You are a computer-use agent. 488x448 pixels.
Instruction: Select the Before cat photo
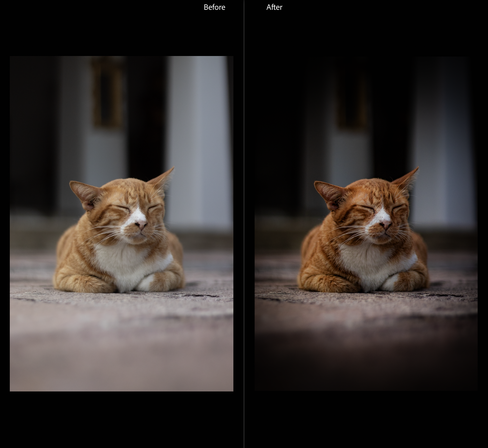click(x=122, y=224)
